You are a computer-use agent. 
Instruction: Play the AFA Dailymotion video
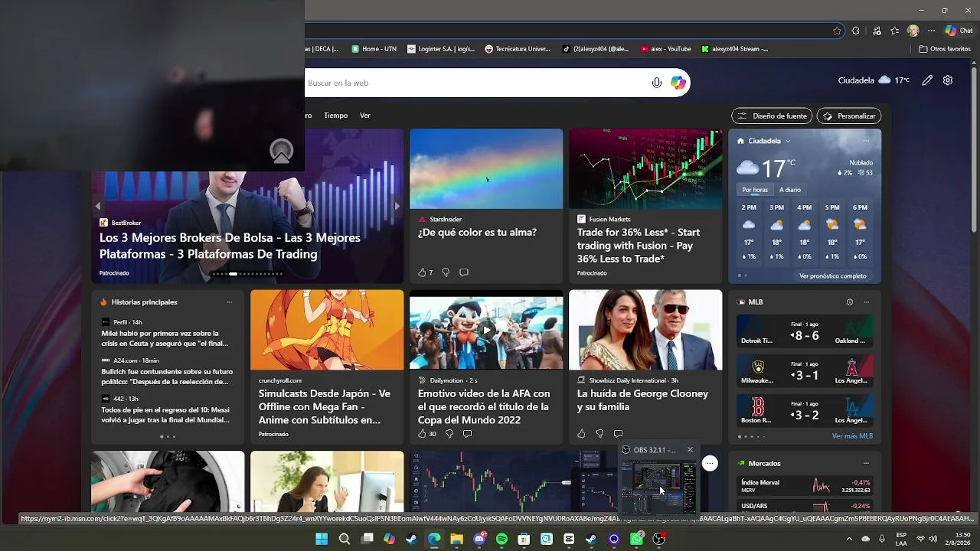[x=486, y=330]
